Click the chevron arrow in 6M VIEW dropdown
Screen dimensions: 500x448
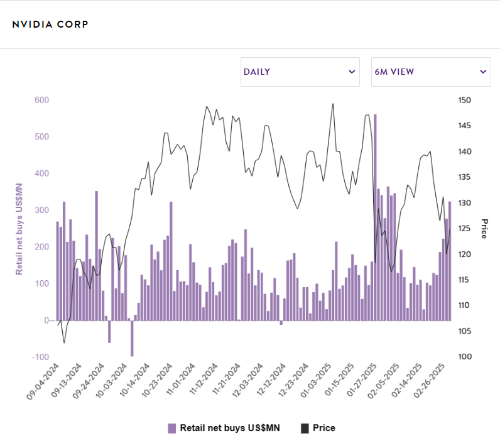point(483,72)
